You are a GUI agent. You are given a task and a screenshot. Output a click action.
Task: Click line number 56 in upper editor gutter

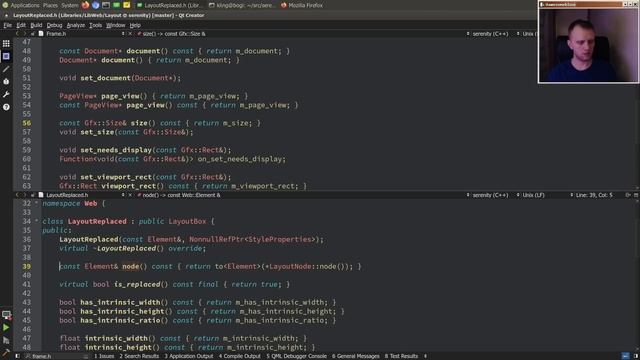(27, 123)
